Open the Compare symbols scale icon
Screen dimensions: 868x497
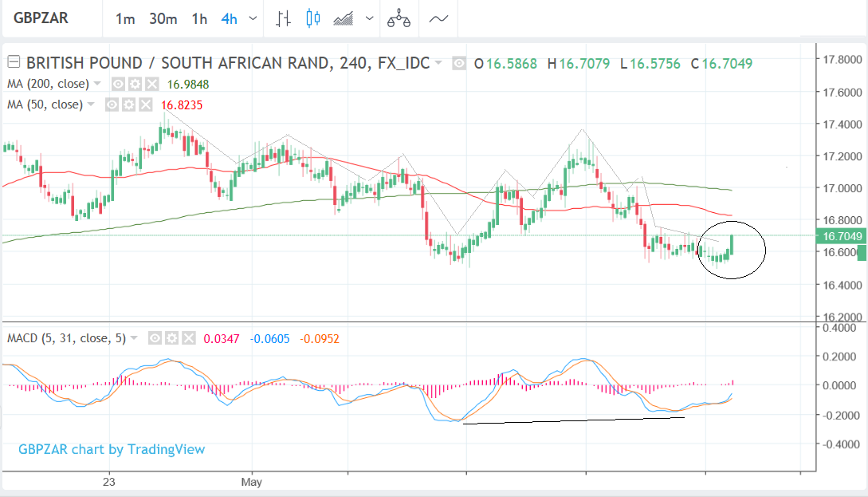[x=398, y=19]
